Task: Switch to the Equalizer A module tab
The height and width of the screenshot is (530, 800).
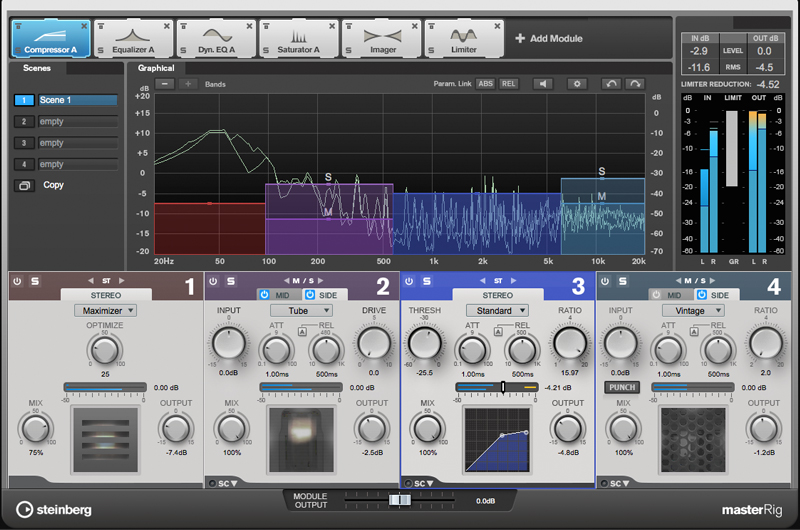Action: pyautogui.click(x=134, y=38)
